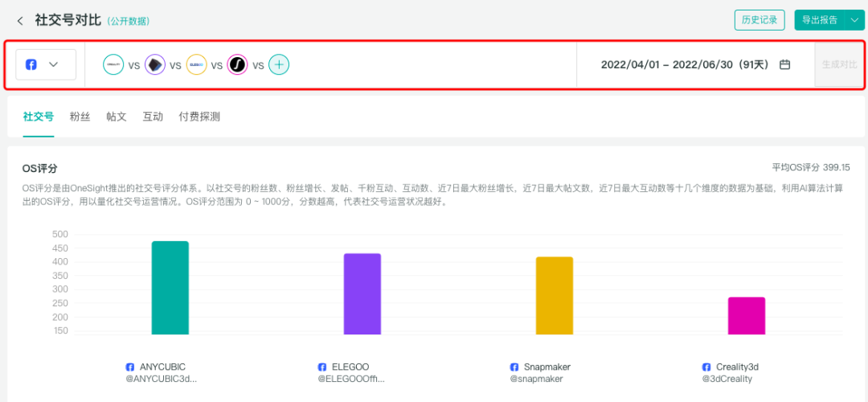Select the purple-ringed dark cube avatar
This screenshot has height=402, width=868.
tap(155, 65)
